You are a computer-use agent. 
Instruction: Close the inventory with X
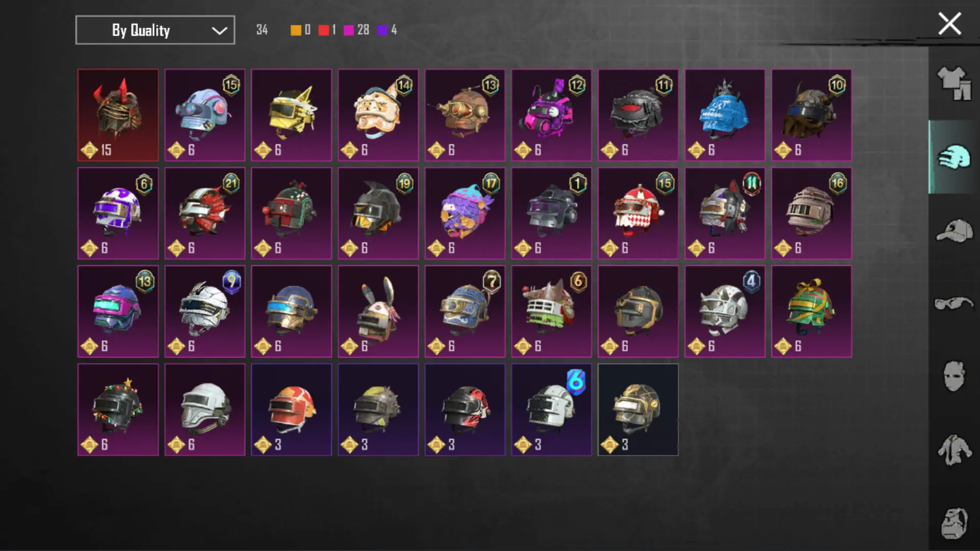pos(949,24)
